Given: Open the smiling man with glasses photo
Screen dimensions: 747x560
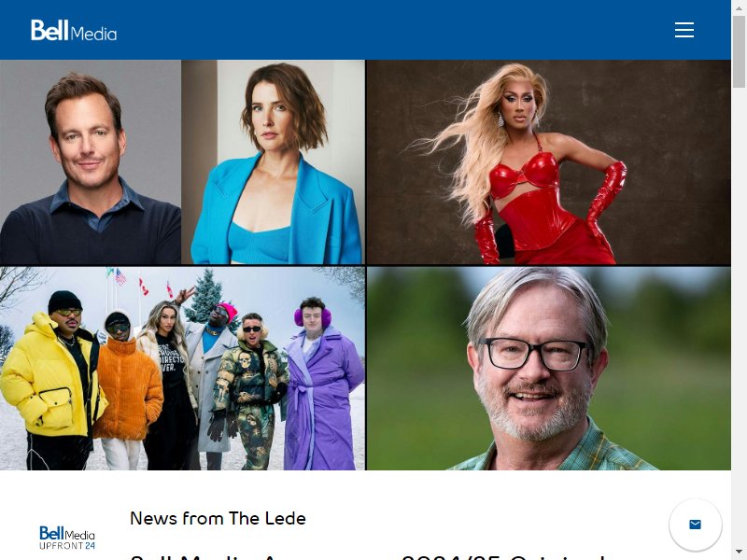Looking at the screenshot, I should (548, 369).
